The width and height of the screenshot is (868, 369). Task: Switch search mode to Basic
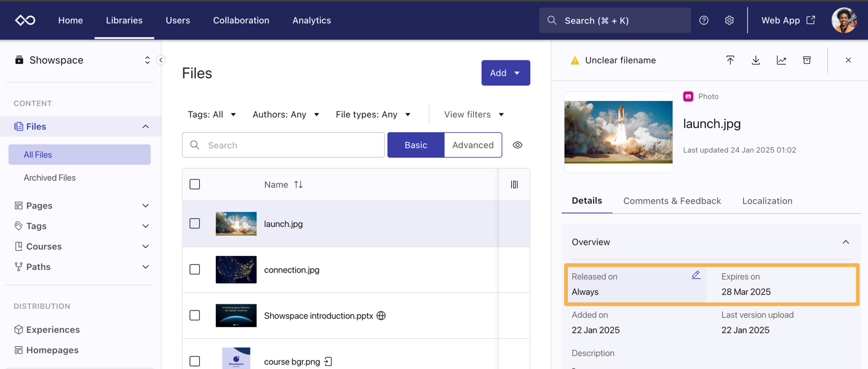click(x=416, y=145)
